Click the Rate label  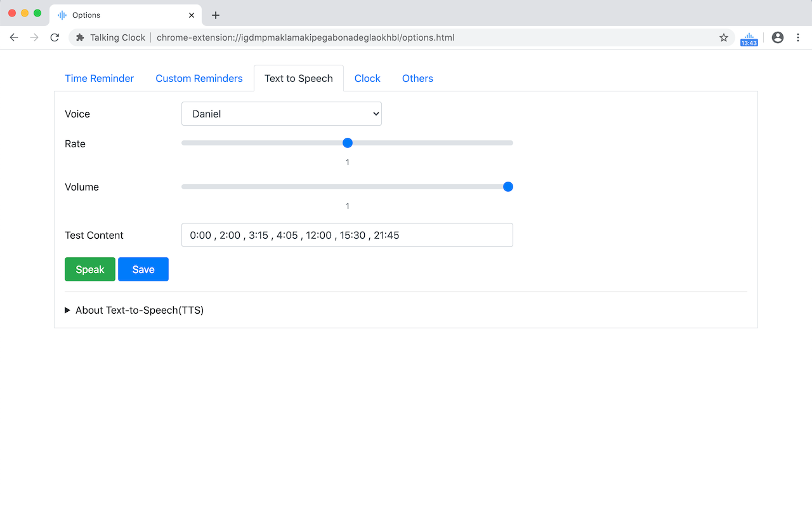(x=75, y=144)
